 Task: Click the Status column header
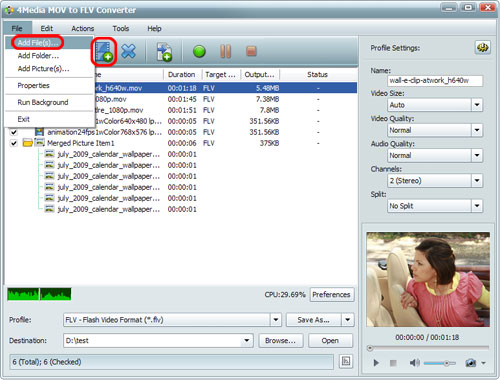[x=317, y=75]
